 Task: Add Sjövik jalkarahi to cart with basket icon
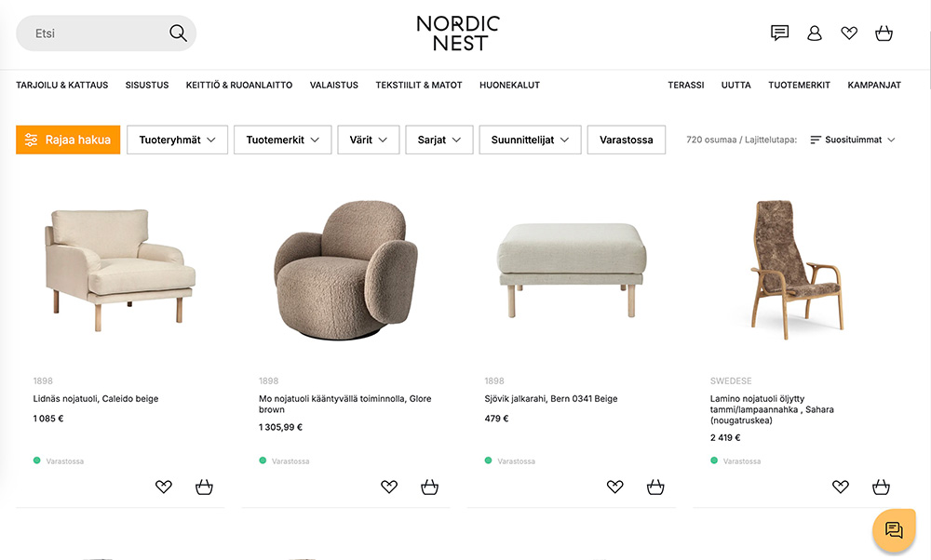click(655, 486)
